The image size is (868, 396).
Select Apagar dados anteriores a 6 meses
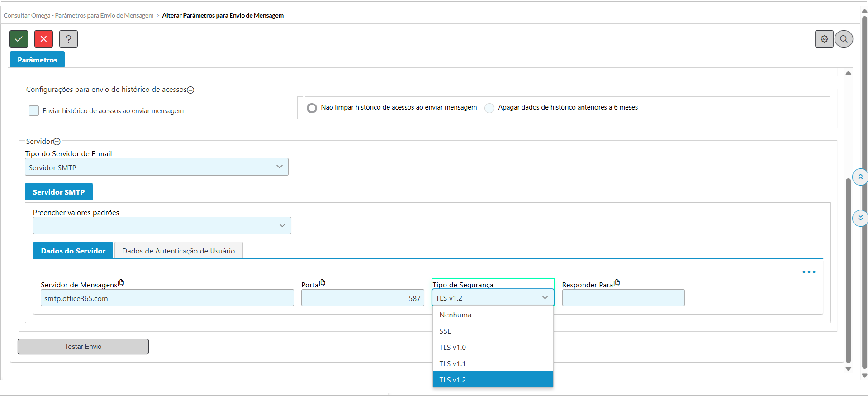(x=489, y=108)
